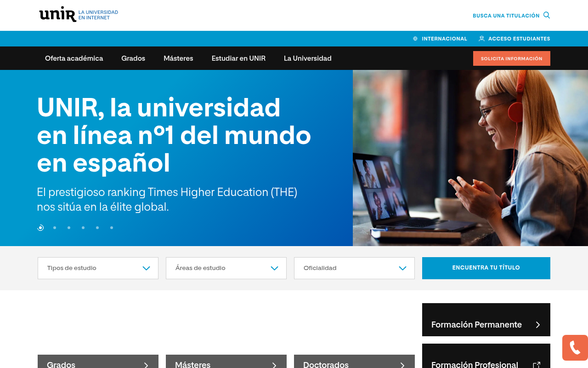Open Formación Profesional external link card
The width and height of the screenshot is (588, 368).
point(486,356)
